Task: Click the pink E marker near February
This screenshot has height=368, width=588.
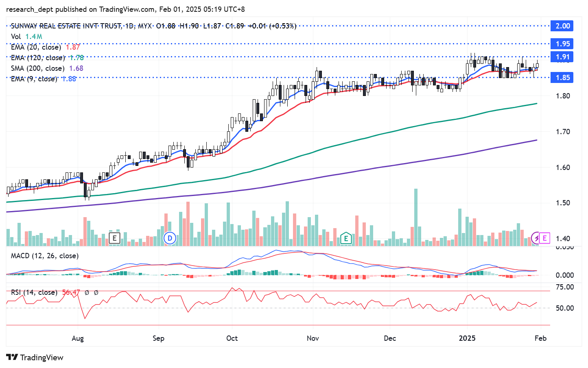Action: point(544,238)
